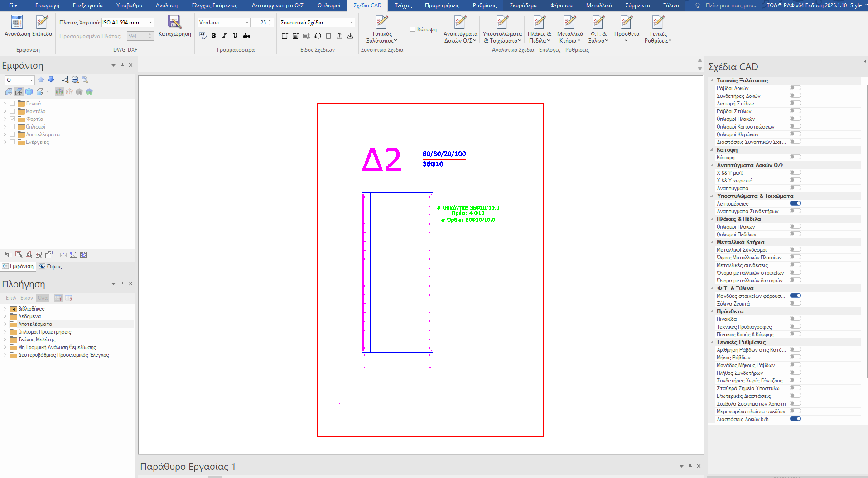Image resolution: width=868 pixels, height=478 pixels.
Task: Expand the Αποτελέσματα folder in Πλοήγηση
Action: (5, 324)
